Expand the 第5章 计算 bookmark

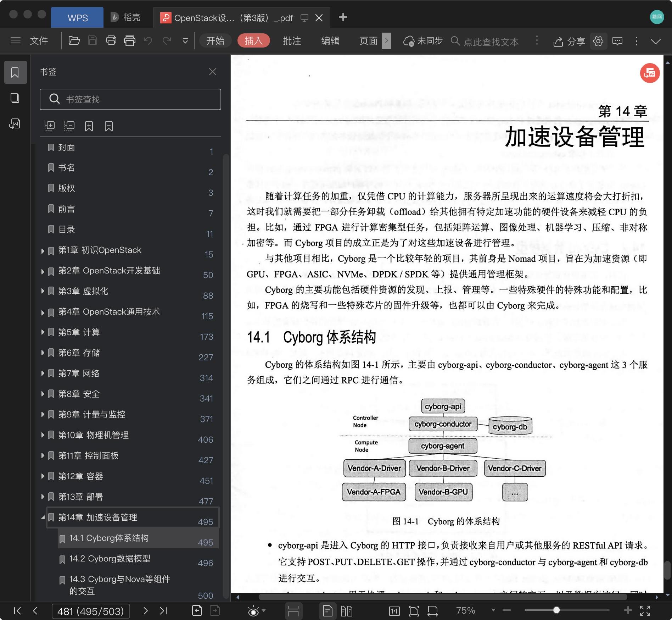43,332
